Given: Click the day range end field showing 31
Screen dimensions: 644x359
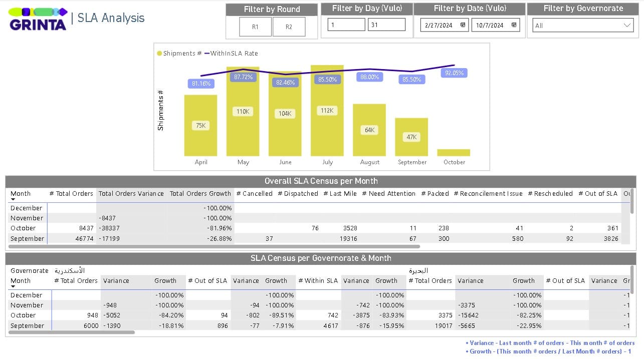Looking at the screenshot, I should click(386, 25).
